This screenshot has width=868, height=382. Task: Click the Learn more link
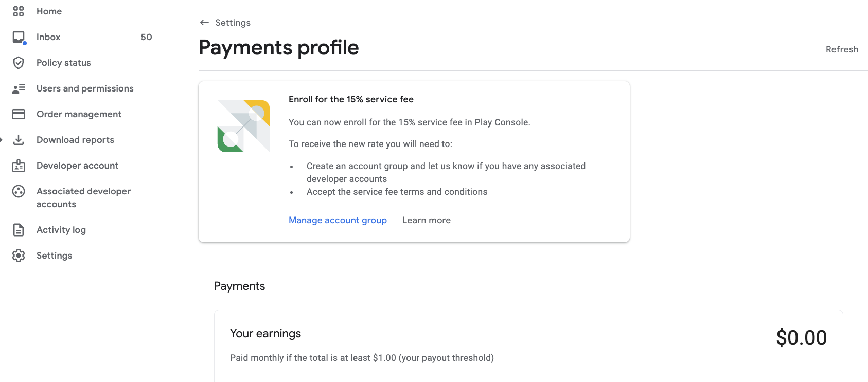point(427,220)
